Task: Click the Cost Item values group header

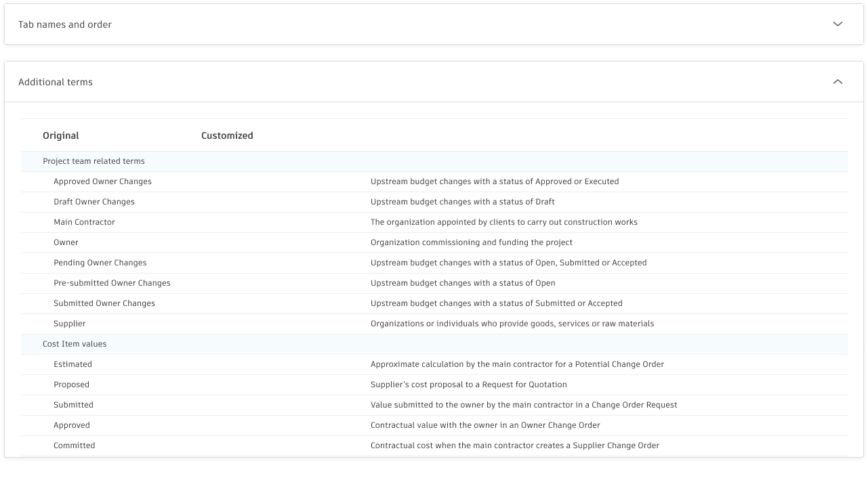Action: point(75,344)
